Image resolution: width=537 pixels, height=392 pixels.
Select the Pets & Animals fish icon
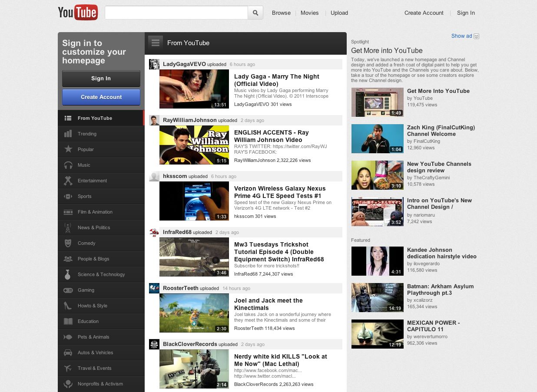[x=68, y=337]
